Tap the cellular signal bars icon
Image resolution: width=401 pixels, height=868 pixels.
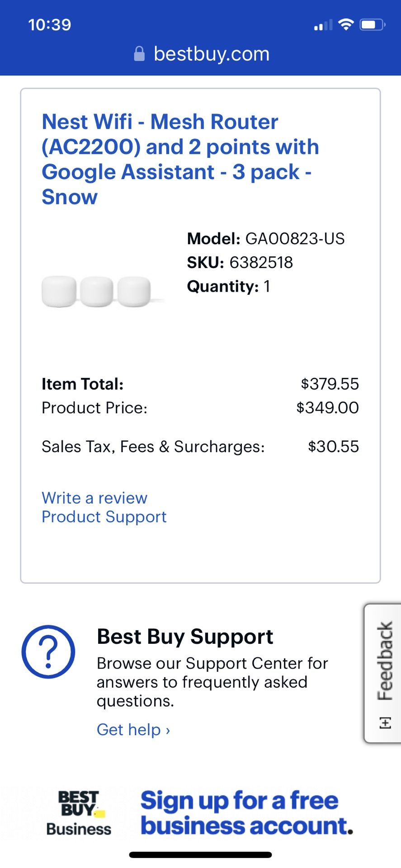(x=323, y=25)
